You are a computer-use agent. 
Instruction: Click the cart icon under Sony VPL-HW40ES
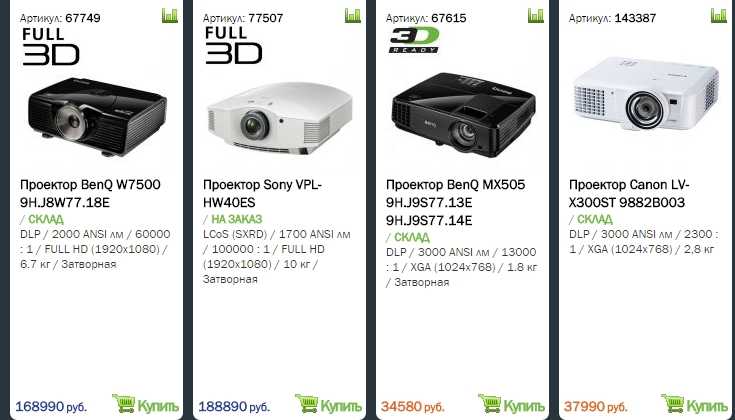point(307,404)
